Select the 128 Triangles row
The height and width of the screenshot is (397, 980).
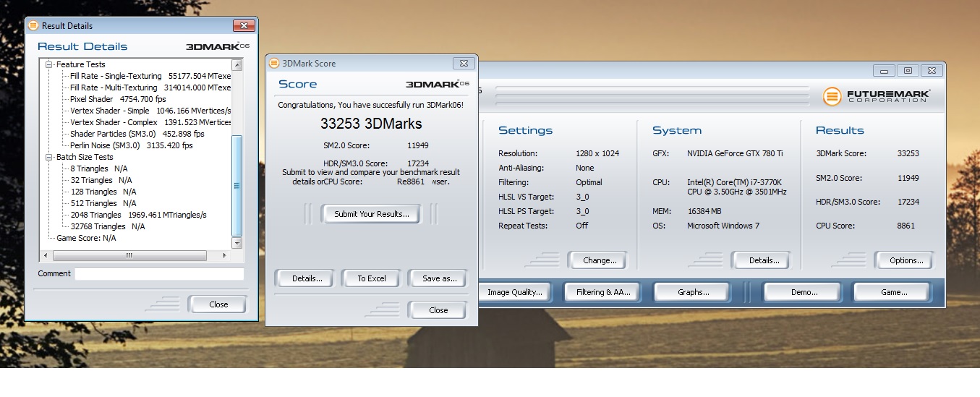[x=103, y=192]
